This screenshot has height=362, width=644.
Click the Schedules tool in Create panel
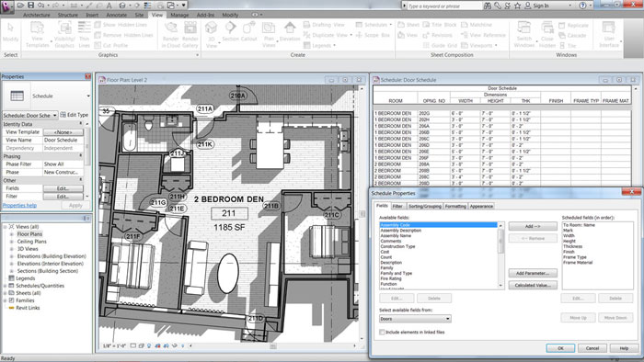point(373,25)
